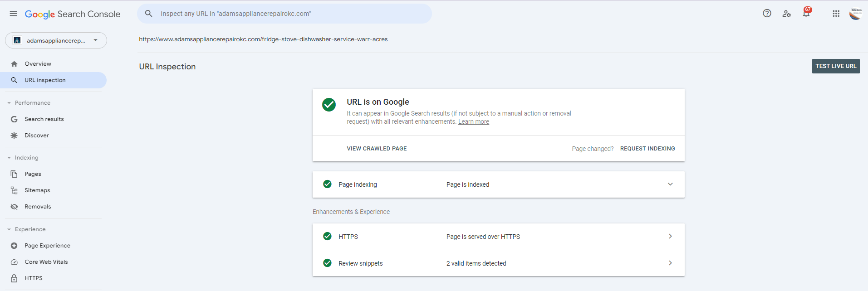This screenshot has width=868, height=291.
Task: Click the Removals crossed-eye icon
Action: point(15,207)
